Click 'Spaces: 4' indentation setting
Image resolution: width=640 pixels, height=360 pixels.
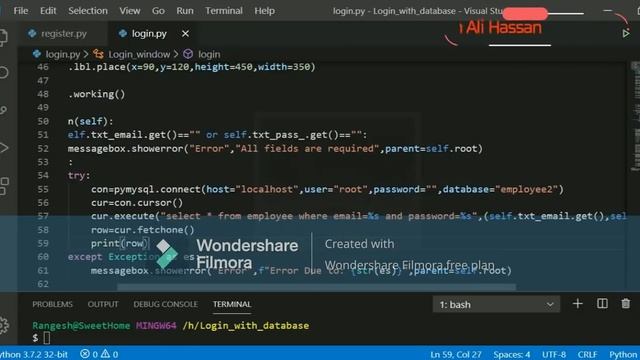coord(512,354)
